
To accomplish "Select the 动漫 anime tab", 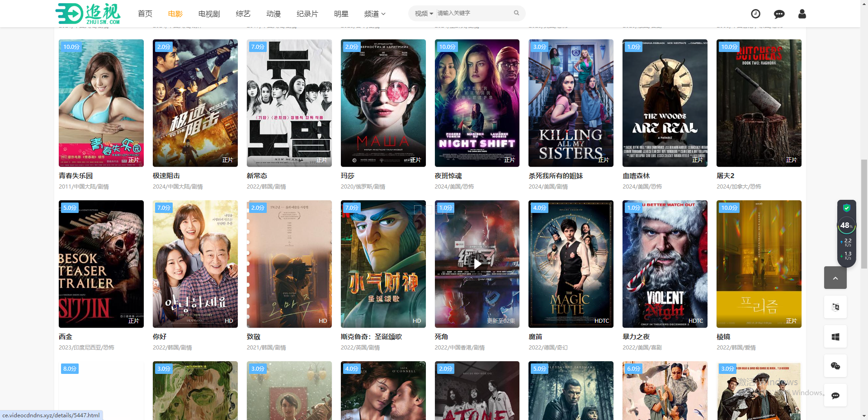I will 274,14.
